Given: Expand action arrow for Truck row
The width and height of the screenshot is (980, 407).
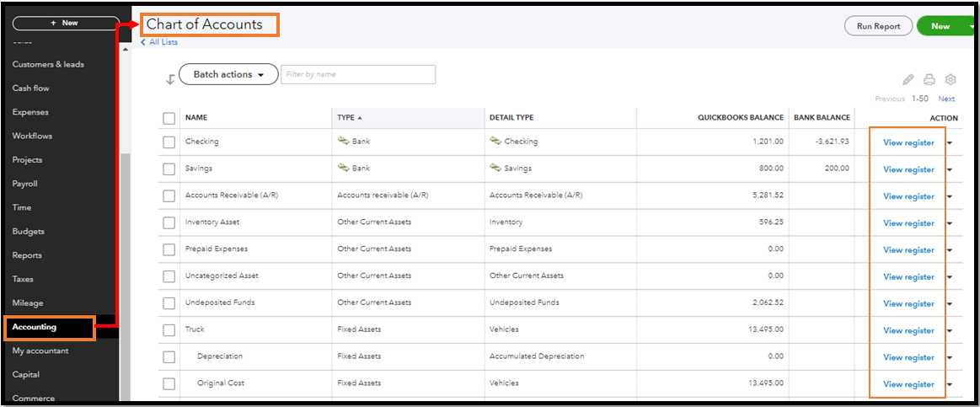Looking at the screenshot, I should tap(950, 331).
